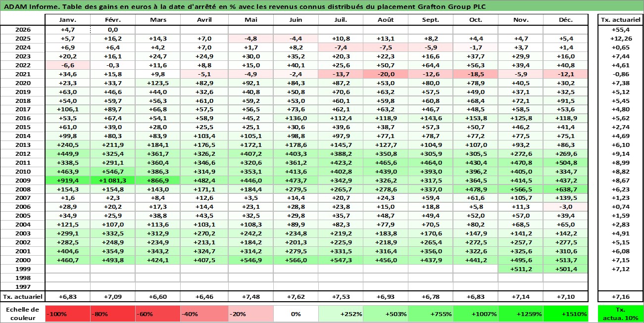
Task: Select the -100% red color scale swatch
Action: point(67,314)
